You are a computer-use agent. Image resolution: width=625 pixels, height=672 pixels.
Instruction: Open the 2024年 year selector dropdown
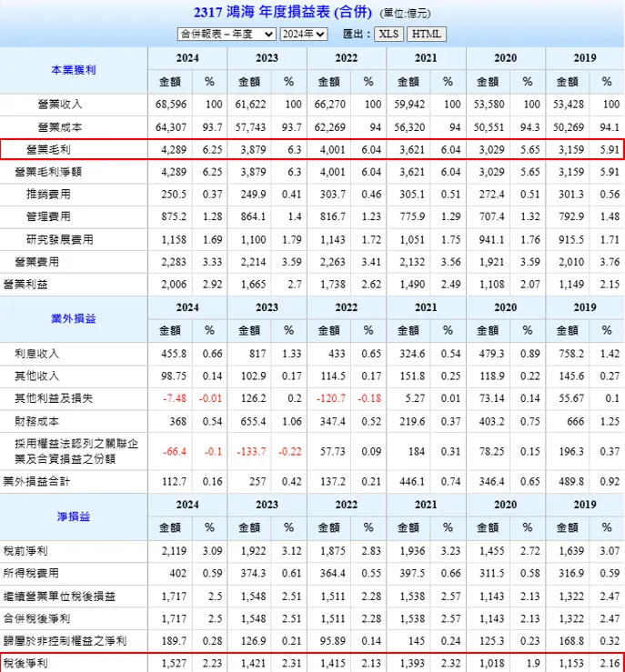click(x=304, y=34)
